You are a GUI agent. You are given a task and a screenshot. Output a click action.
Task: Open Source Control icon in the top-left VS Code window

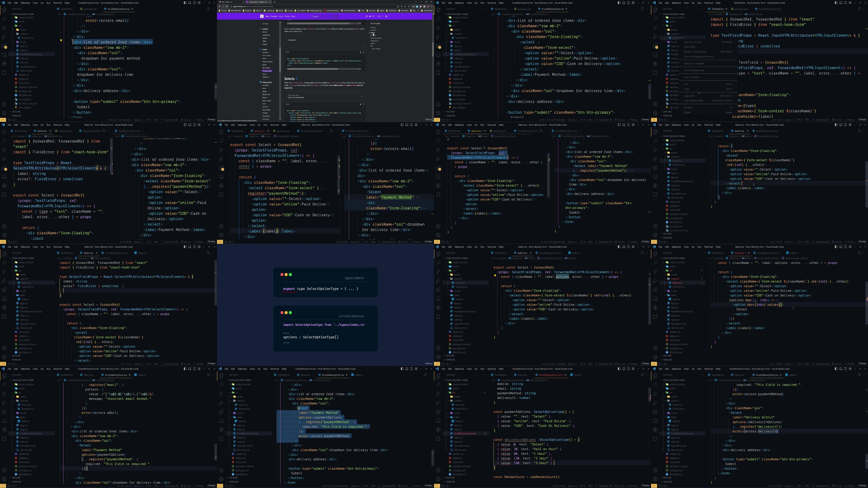pos(4,28)
